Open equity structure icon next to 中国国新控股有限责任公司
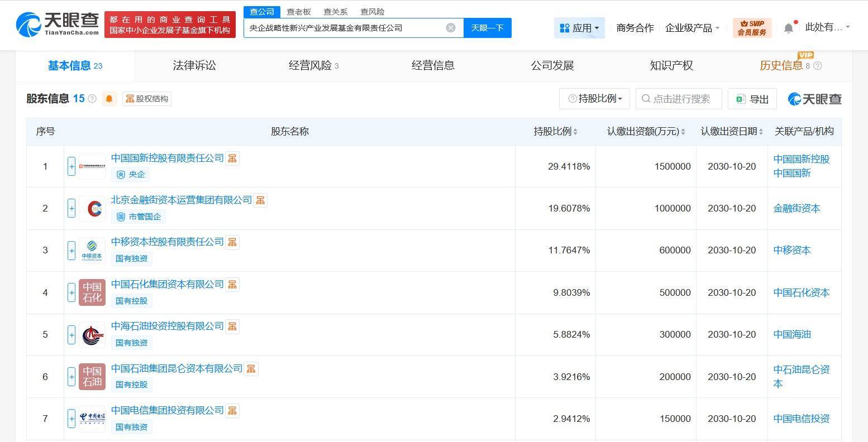Image resolution: width=868 pixels, height=442 pixels. click(x=232, y=158)
